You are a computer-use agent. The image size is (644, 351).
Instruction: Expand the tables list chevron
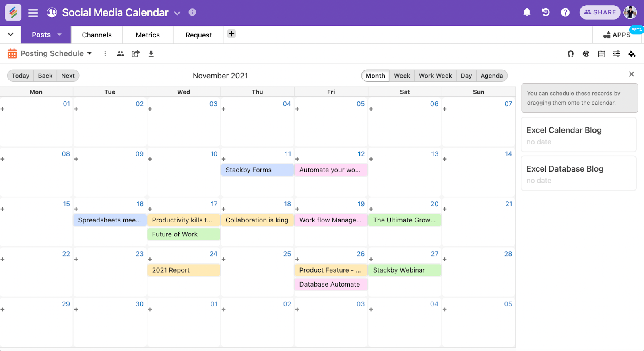(10, 34)
